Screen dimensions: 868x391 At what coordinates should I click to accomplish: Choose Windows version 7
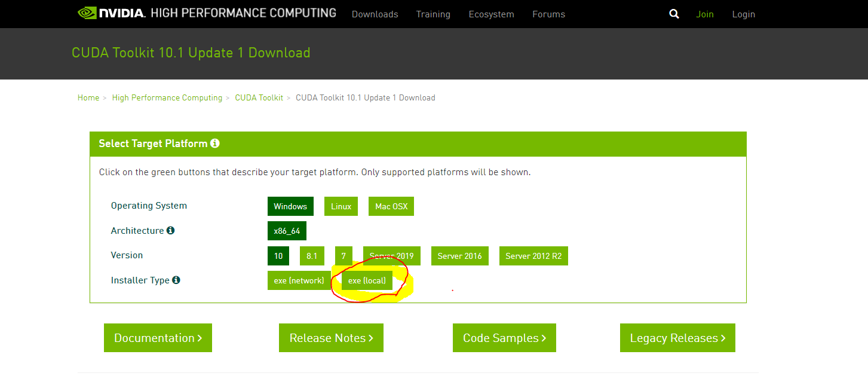tap(343, 256)
